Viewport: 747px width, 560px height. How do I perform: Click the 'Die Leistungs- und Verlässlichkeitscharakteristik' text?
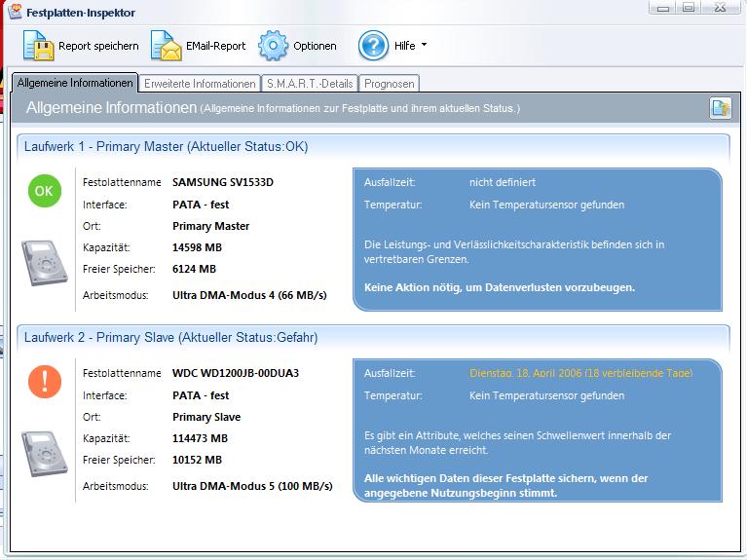tap(514, 251)
